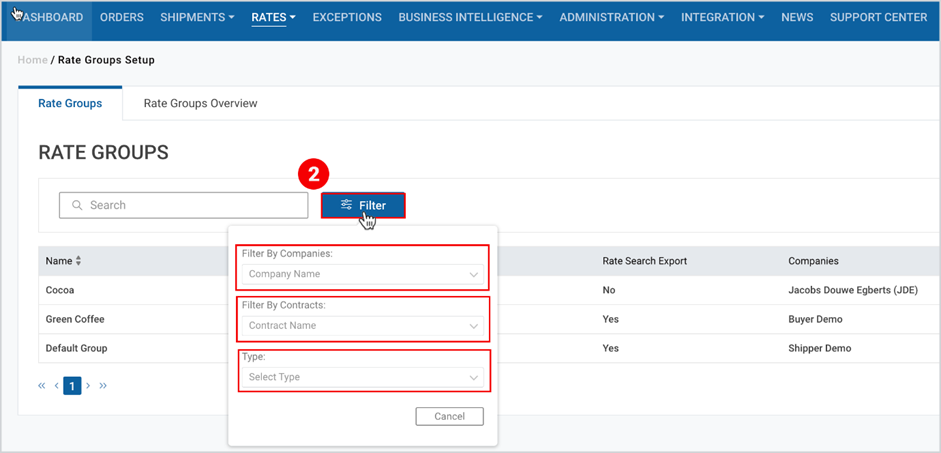The height and width of the screenshot is (453, 941).
Task: Open the News page
Action: [x=797, y=17]
